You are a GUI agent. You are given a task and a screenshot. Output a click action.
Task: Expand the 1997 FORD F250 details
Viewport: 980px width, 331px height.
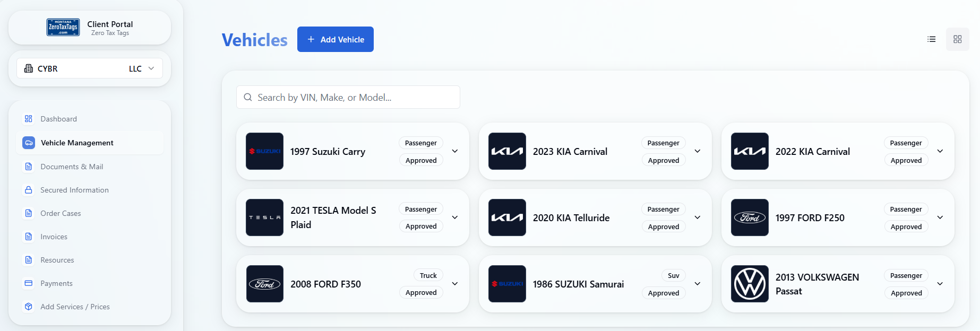click(x=940, y=217)
